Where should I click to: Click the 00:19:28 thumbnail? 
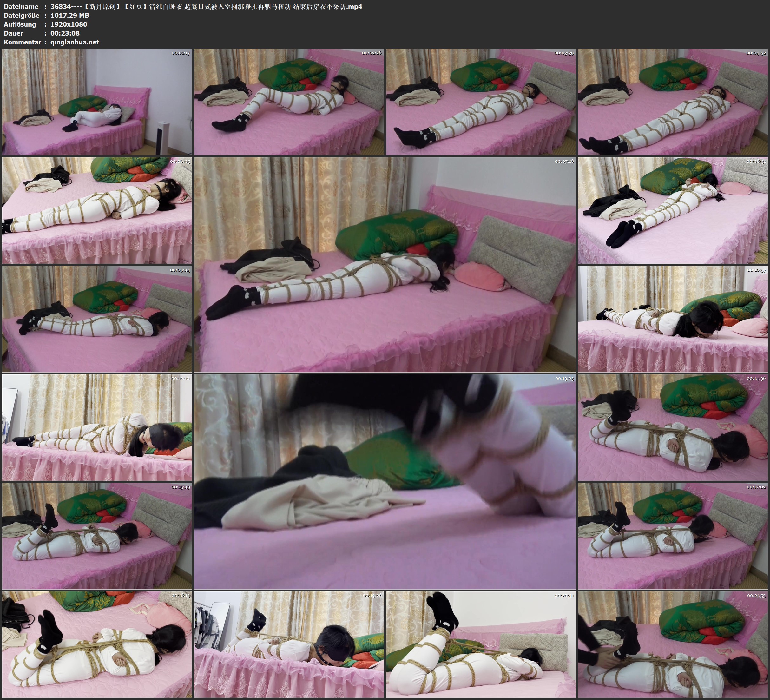coord(289,644)
